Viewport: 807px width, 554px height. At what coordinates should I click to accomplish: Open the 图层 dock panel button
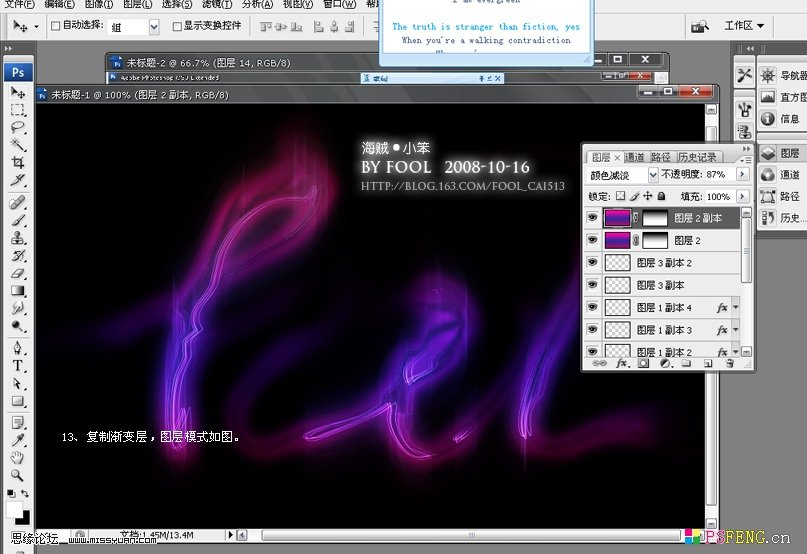click(x=781, y=153)
